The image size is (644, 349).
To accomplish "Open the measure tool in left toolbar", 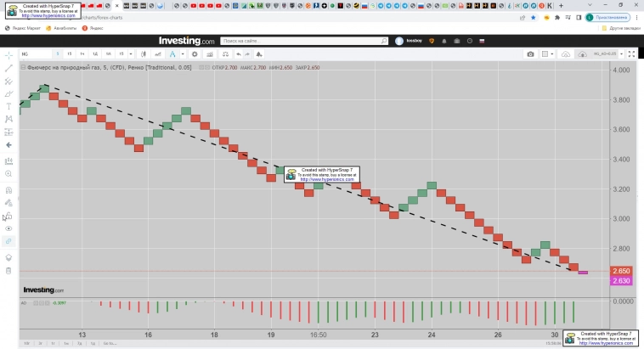I will (x=8, y=161).
